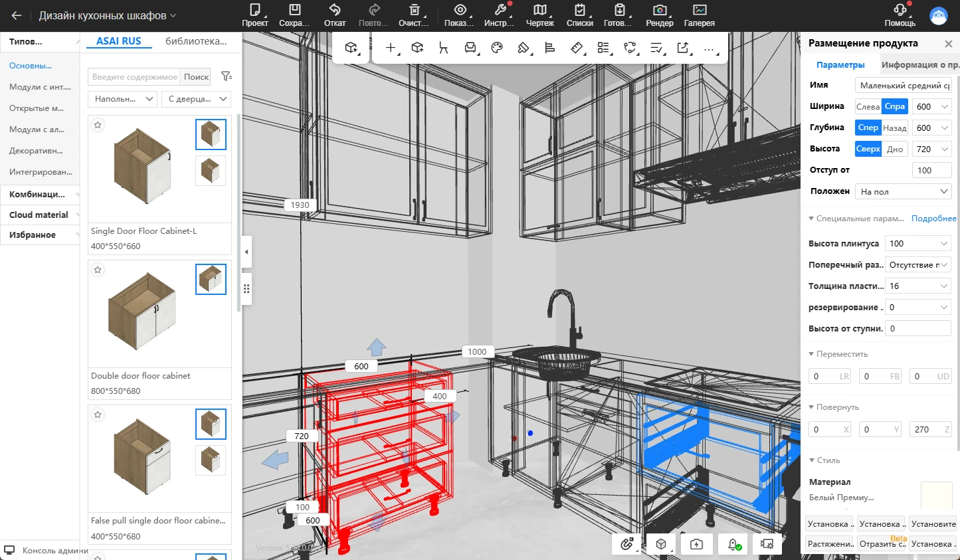Open the Галерея gallery icon
Image resolution: width=960 pixels, height=560 pixels.
[699, 11]
